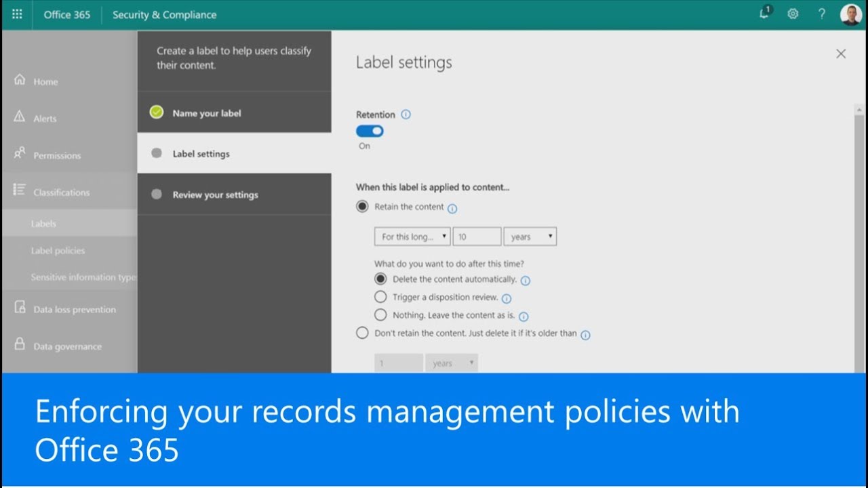Select Don't retain the content option

pos(363,333)
